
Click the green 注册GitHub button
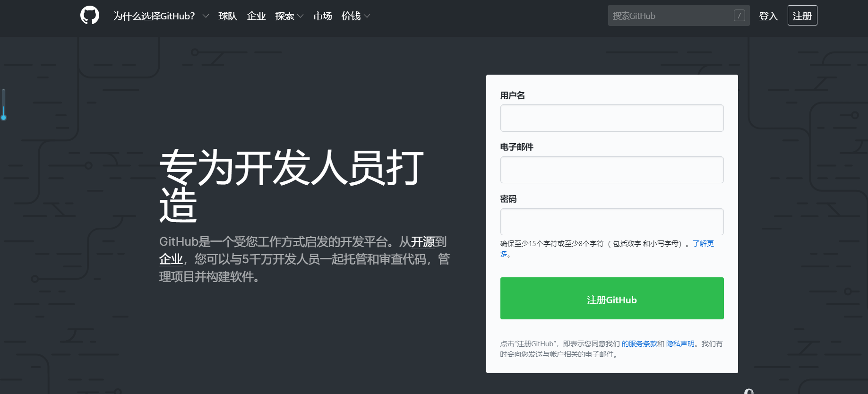tap(612, 299)
